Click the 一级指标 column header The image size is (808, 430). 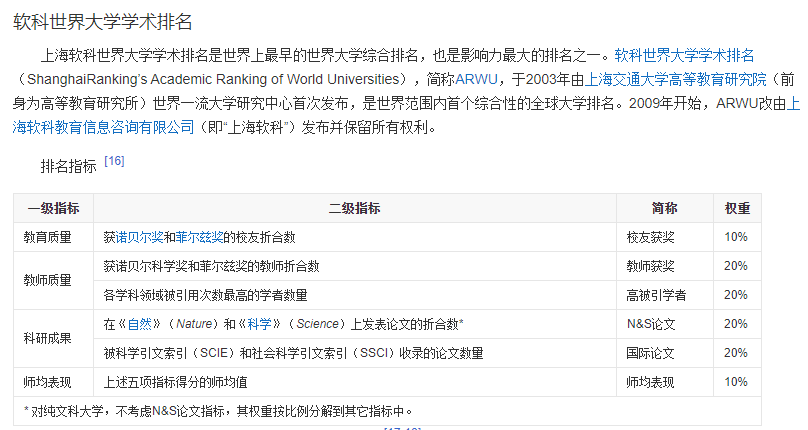pos(54,208)
